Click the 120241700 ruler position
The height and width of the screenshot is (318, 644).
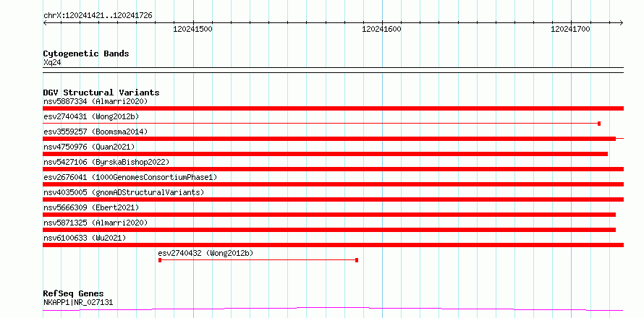(570, 29)
